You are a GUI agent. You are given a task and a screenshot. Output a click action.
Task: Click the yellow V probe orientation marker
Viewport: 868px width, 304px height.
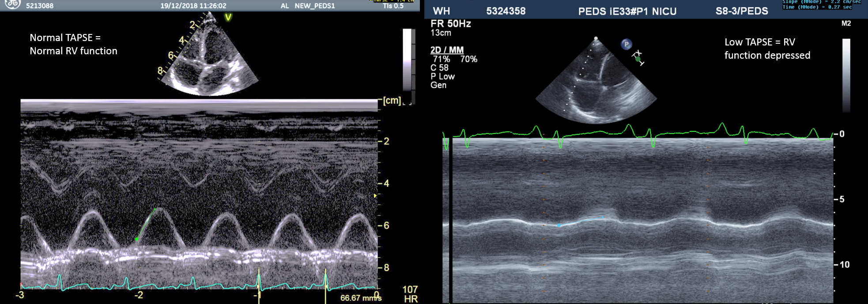pyautogui.click(x=228, y=18)
